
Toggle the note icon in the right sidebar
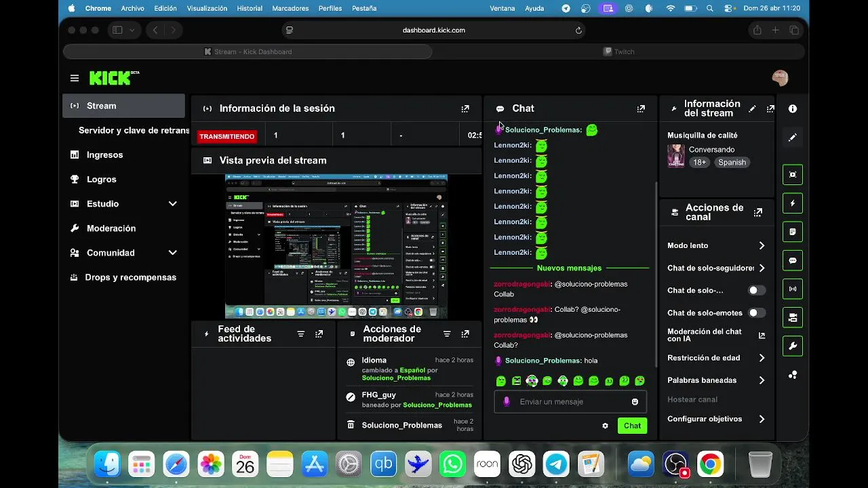793,232
